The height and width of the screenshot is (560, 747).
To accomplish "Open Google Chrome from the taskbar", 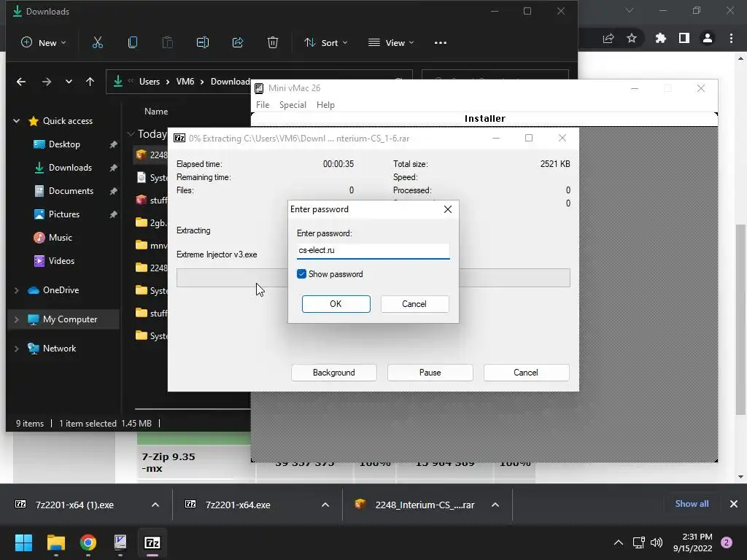I will pos(88,542).
